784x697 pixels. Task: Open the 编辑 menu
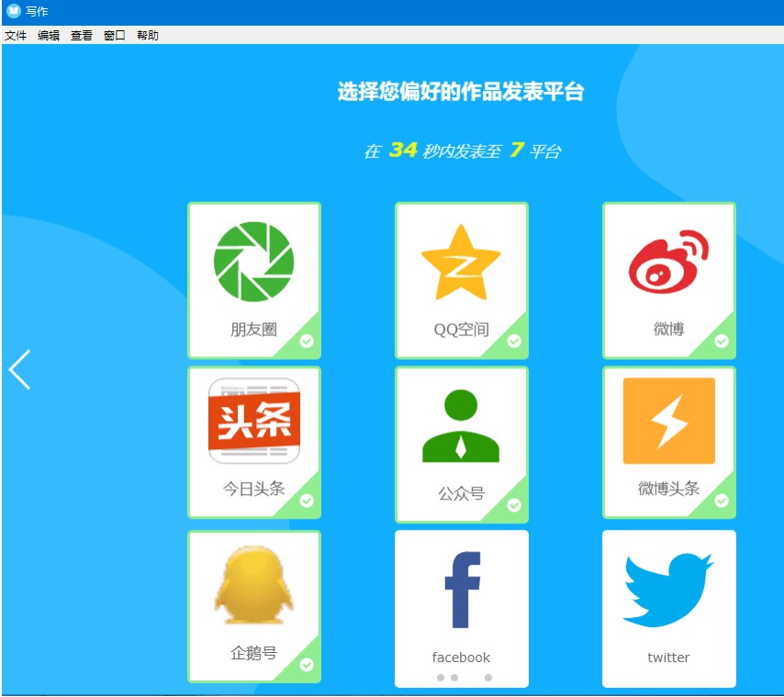coord(49,36)
